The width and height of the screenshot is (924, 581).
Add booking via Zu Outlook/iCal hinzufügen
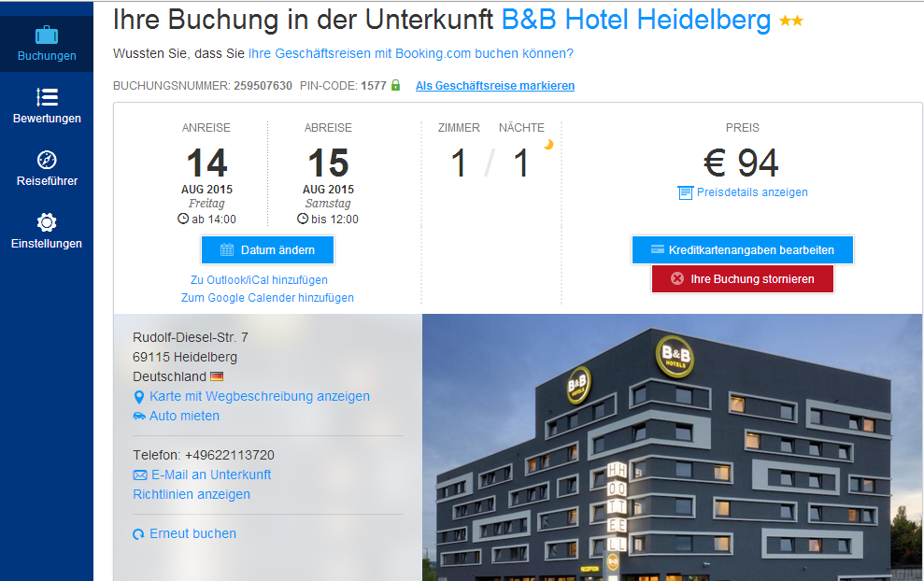tap(259, 280)
